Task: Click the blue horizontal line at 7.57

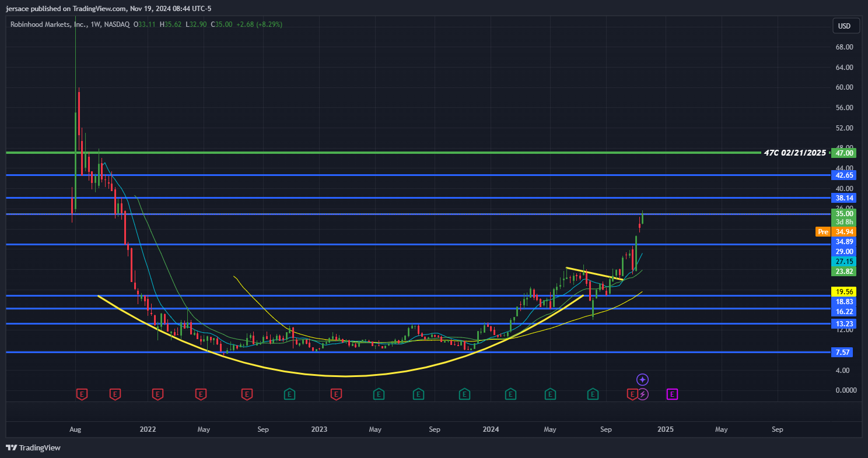Action: [418, 353]
